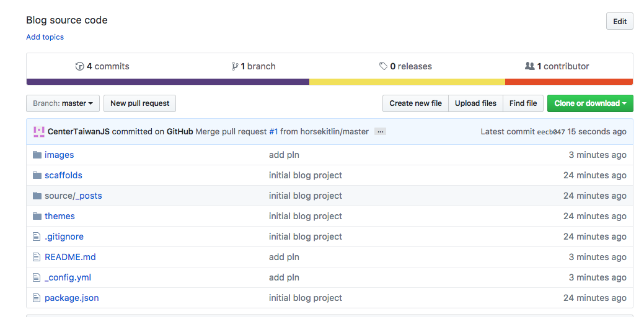Image resolution: width=644 pixels, height=317 pixels.
Task: Click the folder icon beside scaffolds
Action: (37, 175)
